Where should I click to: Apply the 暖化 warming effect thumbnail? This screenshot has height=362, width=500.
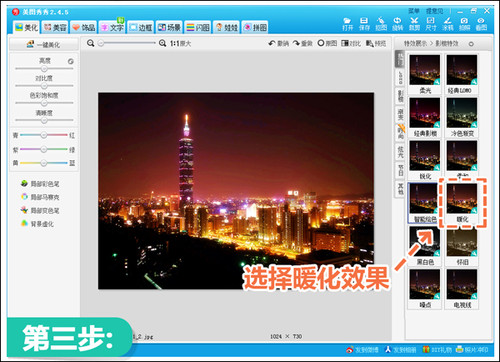tap(462, 203)
